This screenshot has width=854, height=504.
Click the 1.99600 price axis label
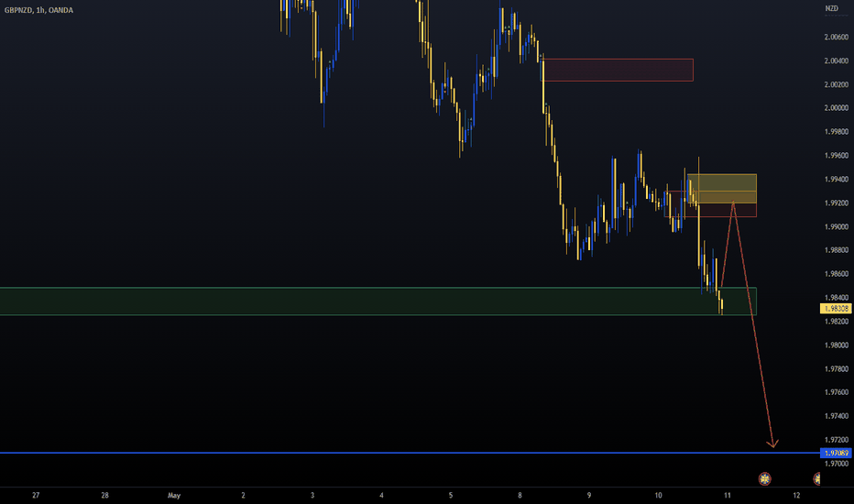point(836,155)
